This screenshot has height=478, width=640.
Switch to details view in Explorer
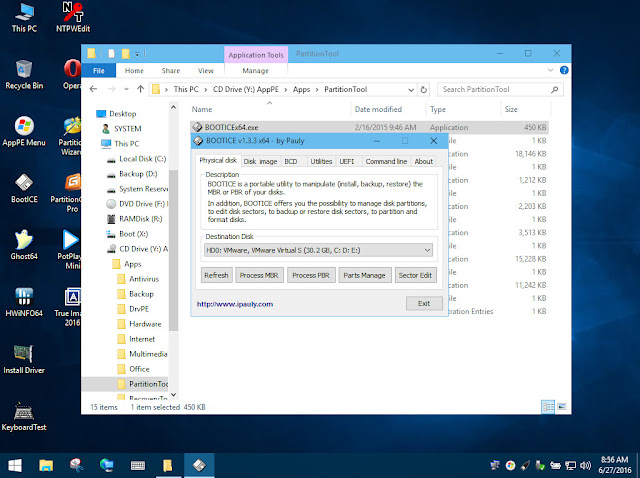pyautogui.click(x=548, y=407)
